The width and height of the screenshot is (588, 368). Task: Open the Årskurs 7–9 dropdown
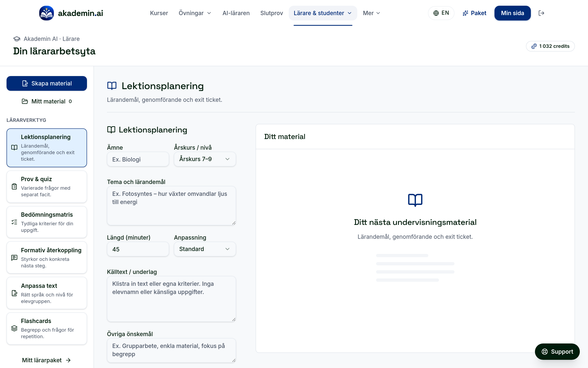point(205,159)
